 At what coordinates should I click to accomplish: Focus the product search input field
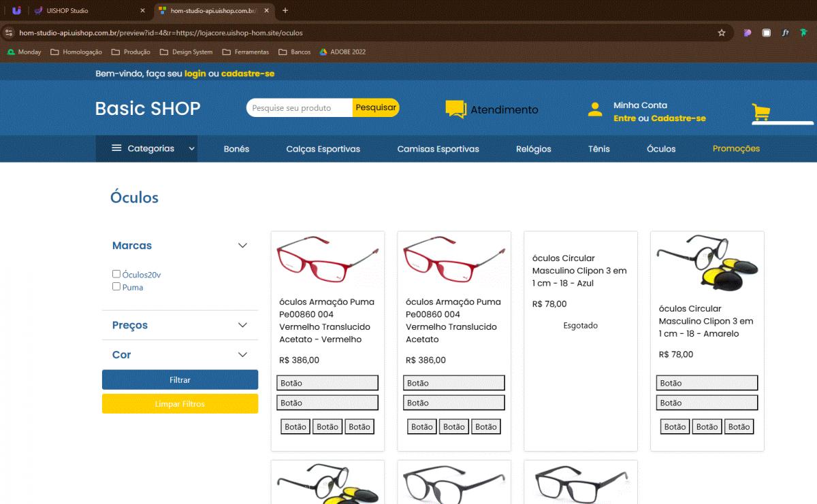(x=298, y=108)
